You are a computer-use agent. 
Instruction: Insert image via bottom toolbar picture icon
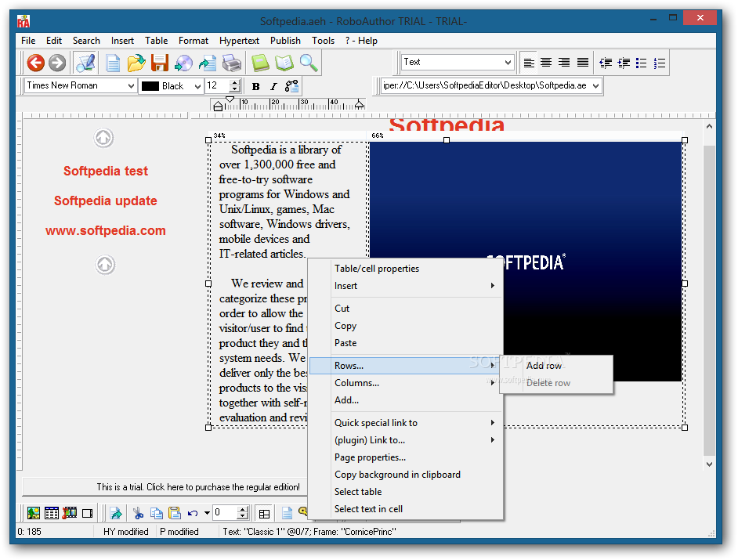click(x=34, y=513)
